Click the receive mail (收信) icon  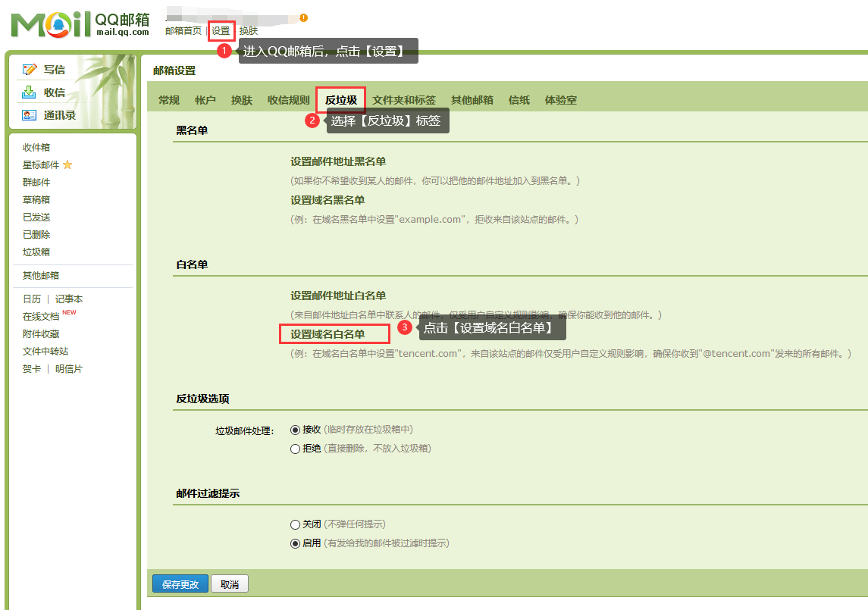pos(30,92)
